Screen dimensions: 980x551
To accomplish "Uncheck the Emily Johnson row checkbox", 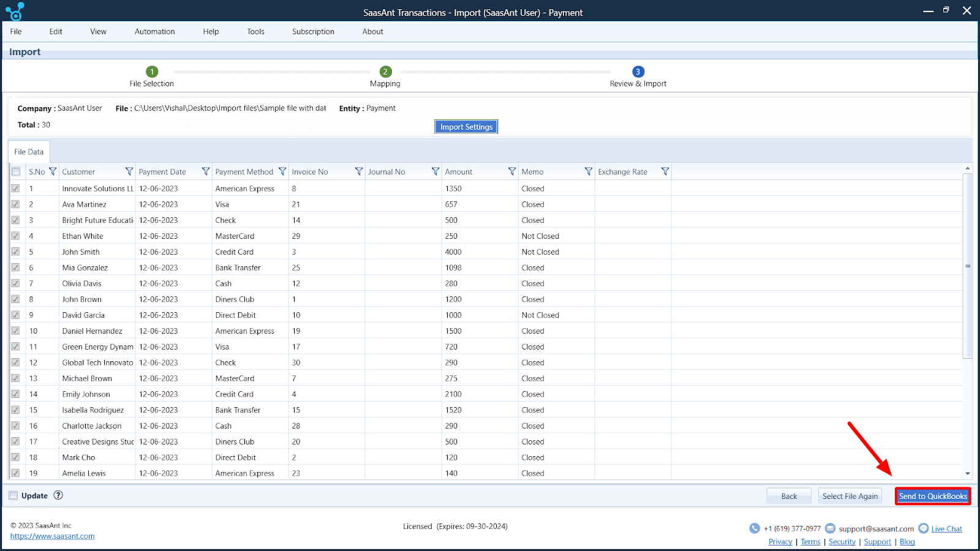I will [15, 394].
